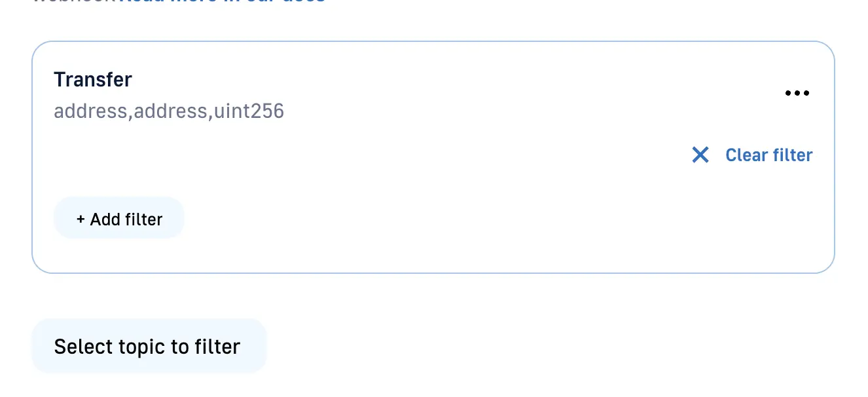868x397 pixels.
Task: Click the X icon beside Clear filter
Action: [x=700, y=155]
